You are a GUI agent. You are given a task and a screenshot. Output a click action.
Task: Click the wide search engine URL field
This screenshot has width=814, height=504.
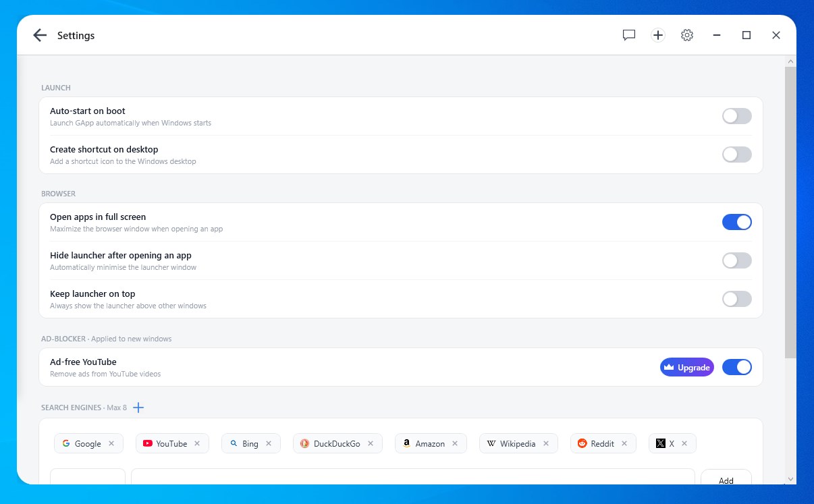[x=413, y=477]
